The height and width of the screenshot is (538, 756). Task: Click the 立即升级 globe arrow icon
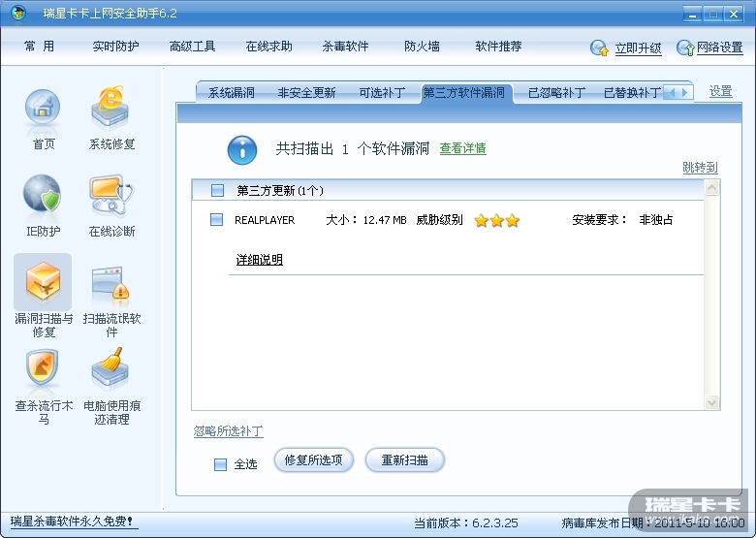point(599,47)
